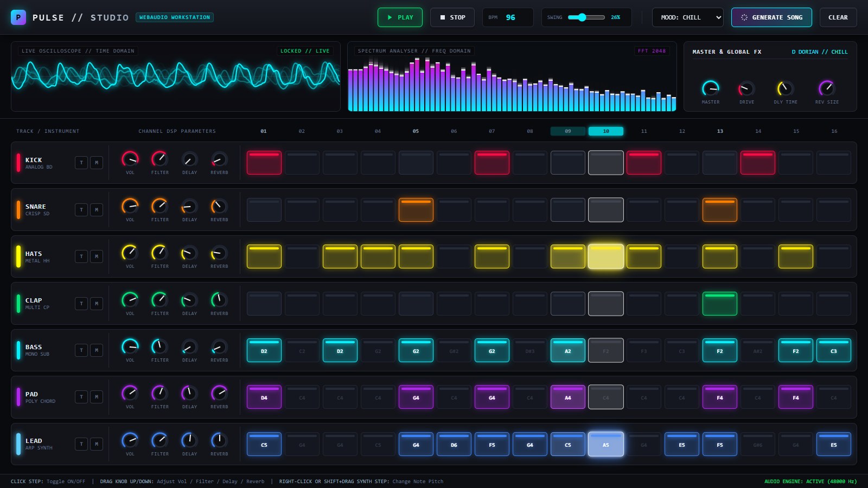Toggle the Clap step 13 pad

pyautogui.click(x=720, y=304)
